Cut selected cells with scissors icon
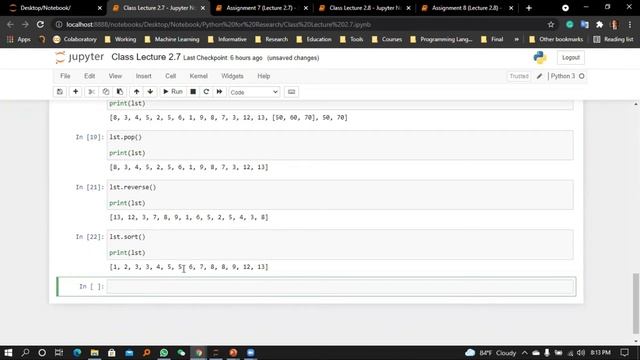The height and width of the screenshot is (360, 640). (91, 92)
